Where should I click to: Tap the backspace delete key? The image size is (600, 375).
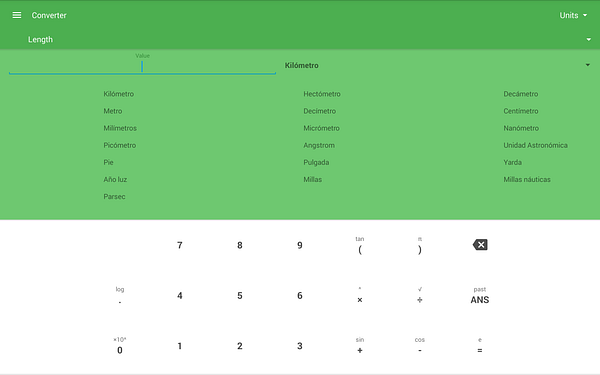480,245
